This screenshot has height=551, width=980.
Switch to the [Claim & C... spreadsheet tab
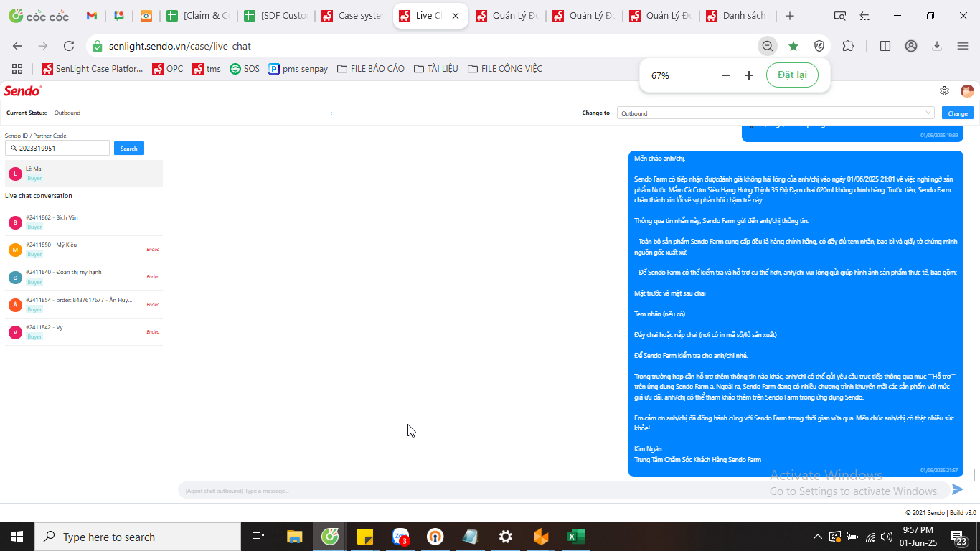198,16
